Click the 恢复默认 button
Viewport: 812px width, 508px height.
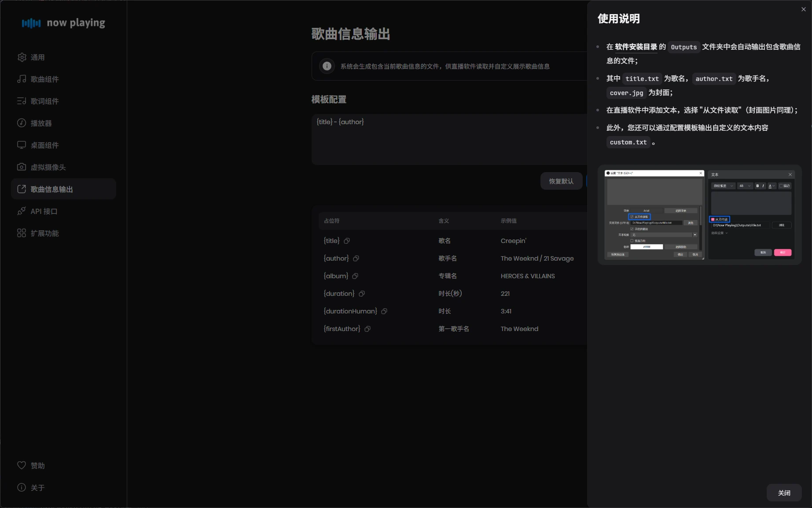point(561,180)
